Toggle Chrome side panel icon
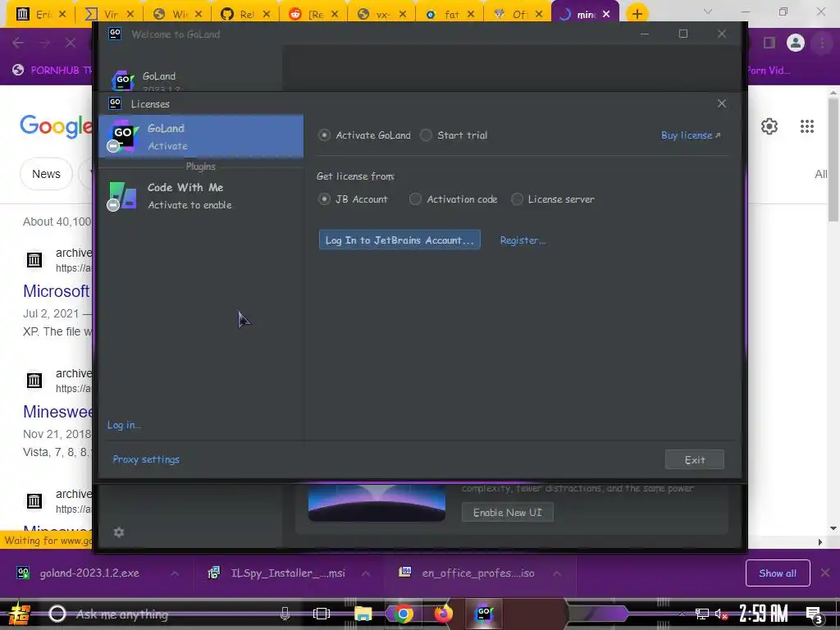Viewport: 840px width, 630px height. tap(769, 43)
